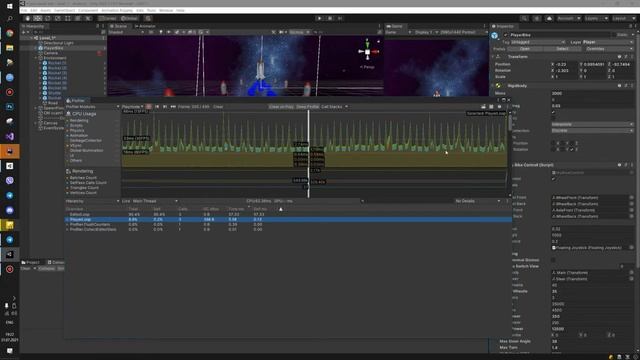Open Gizmos dropdown in Scene view
This screenshot has height=360, width=640.
tap(299, 32)
